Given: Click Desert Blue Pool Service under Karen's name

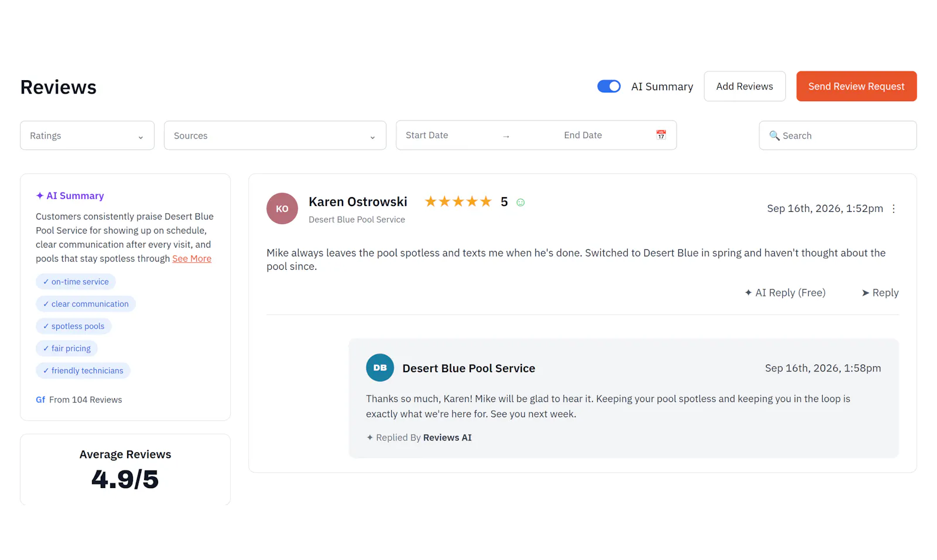Looking at the screenshot, I should point(357,219).
